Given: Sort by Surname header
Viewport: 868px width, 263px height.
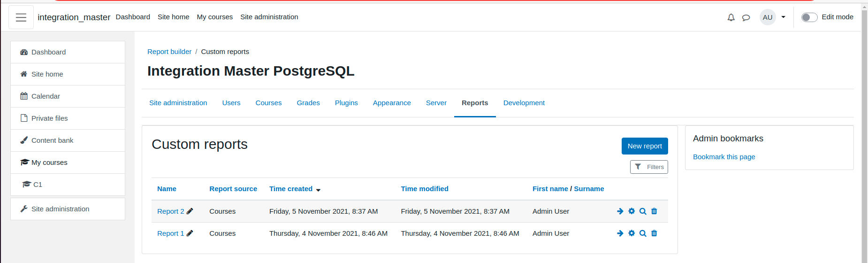Looking at the screenshot, I should 589,189.
